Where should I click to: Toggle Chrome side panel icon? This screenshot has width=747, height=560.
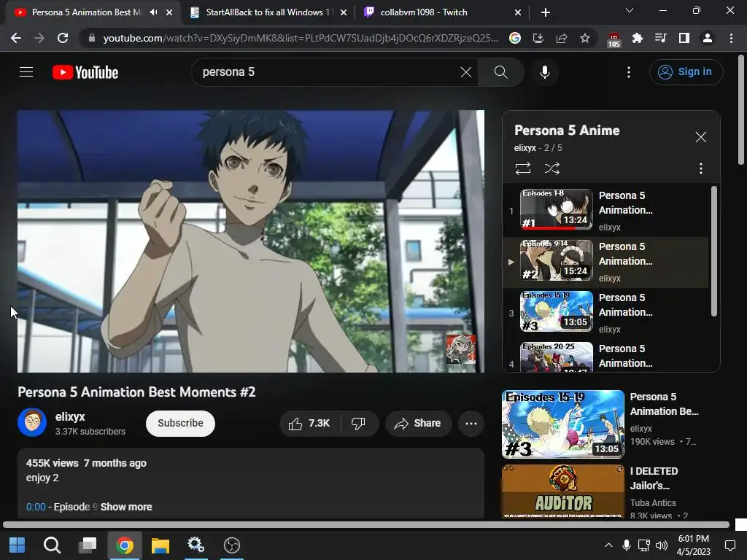(x=684, y=38)
